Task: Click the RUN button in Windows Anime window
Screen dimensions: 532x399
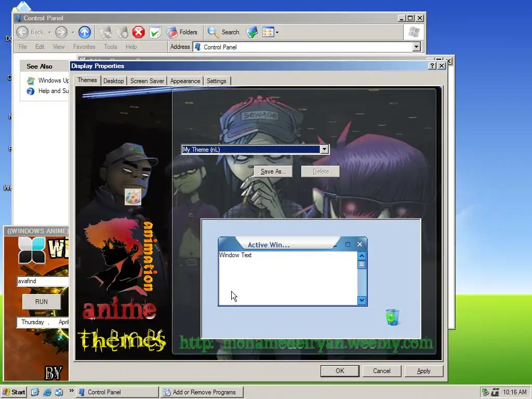Action: [42, 302]
